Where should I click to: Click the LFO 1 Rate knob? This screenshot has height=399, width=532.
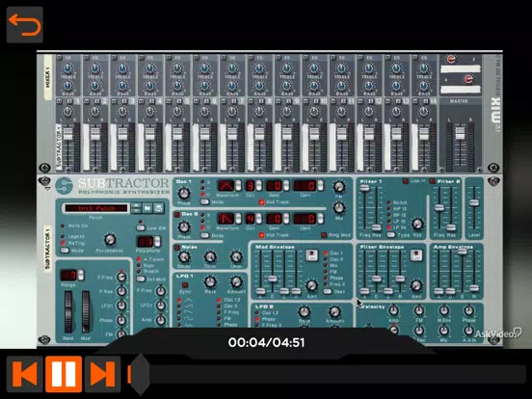(x=210, y=282)
